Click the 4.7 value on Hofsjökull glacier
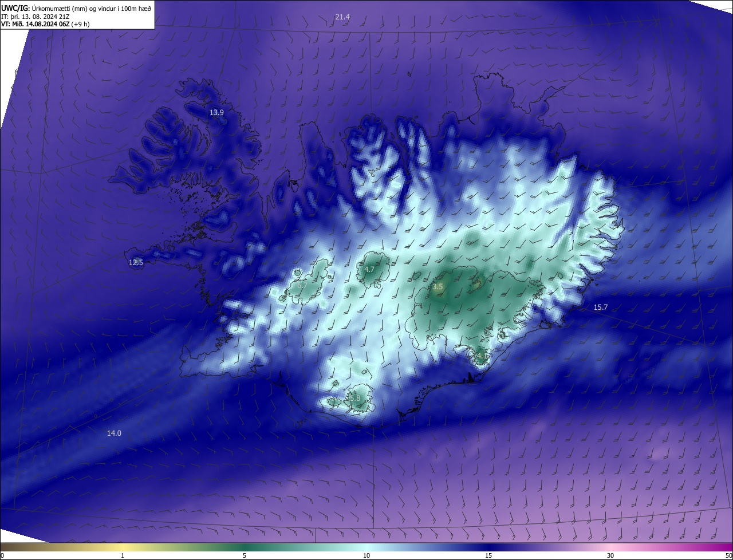The width and height of the screenshot is (733, 560). 369,269
